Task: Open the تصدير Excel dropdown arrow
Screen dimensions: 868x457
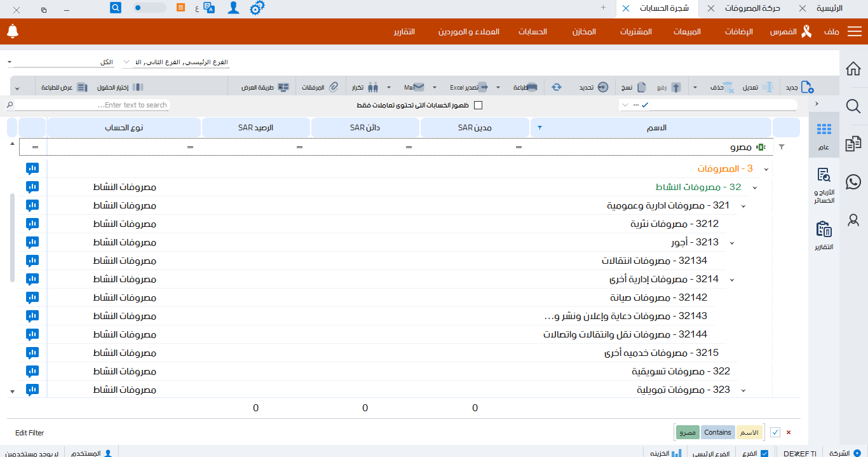Action: coord(498,86)
